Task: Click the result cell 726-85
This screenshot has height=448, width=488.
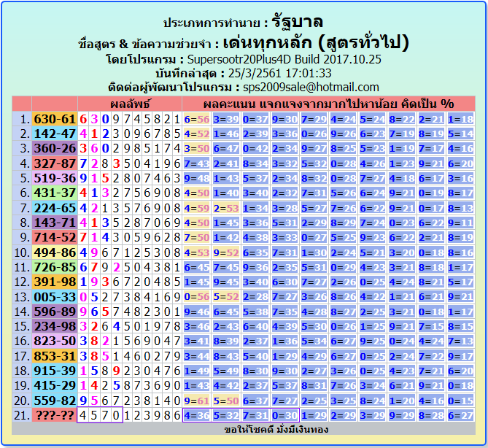Action: click(x=55, y=267)
